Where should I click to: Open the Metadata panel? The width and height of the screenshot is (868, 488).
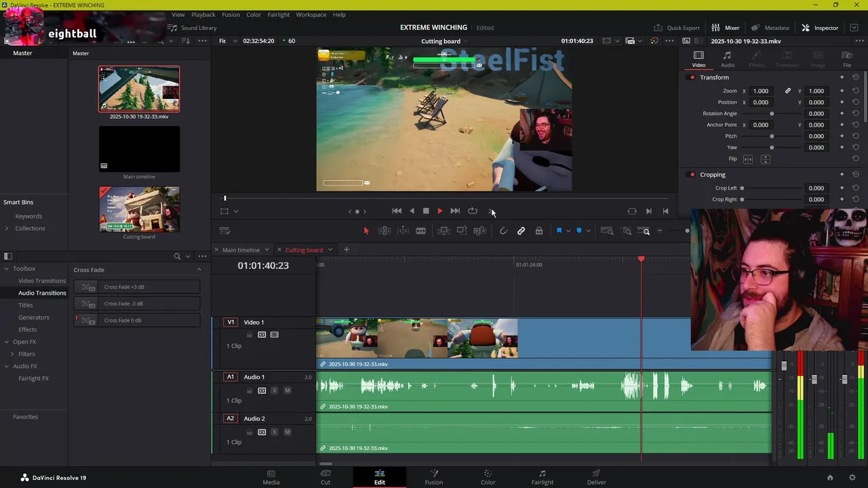point(770,28)
